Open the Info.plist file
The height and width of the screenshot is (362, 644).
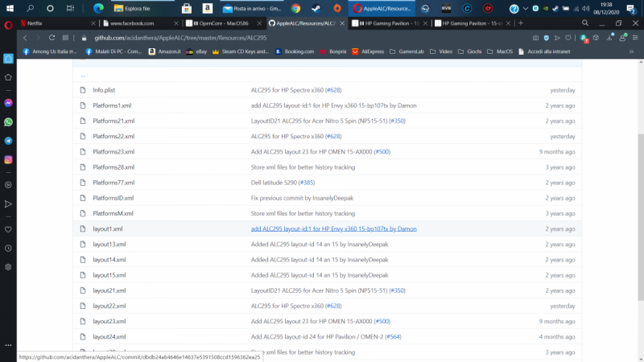[x=104, y=90]
